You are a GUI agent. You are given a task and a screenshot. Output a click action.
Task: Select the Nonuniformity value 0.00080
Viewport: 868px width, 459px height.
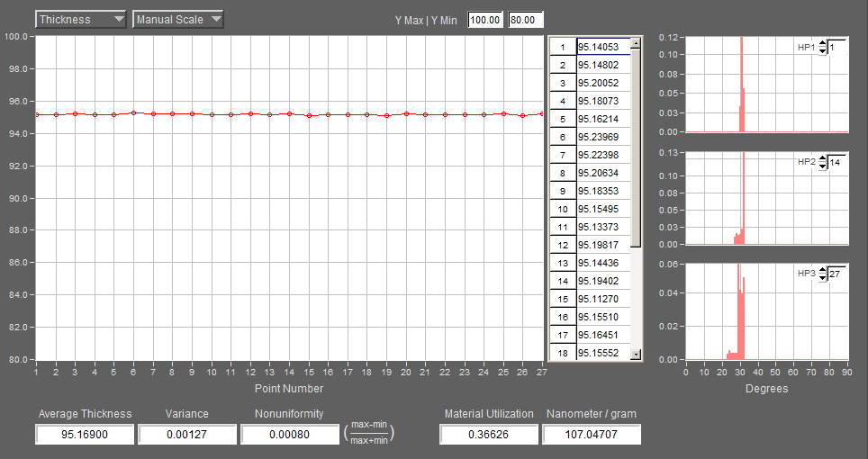[290, 434]
